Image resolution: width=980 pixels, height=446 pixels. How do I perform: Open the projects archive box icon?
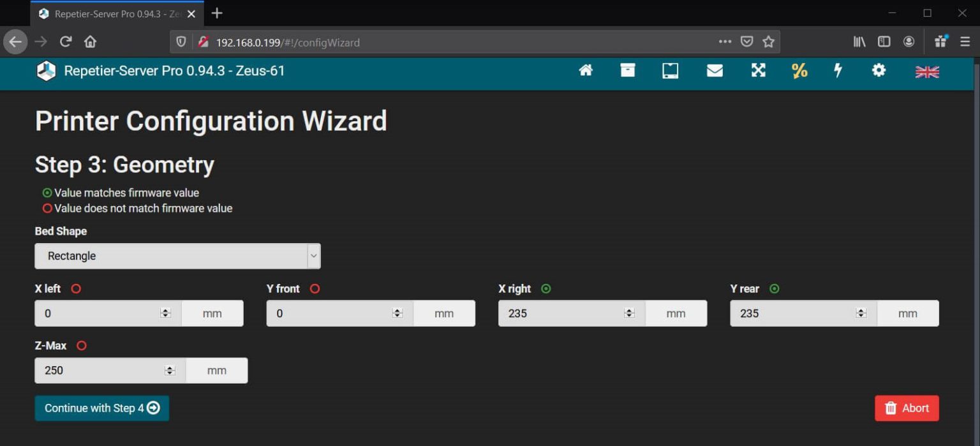tap(628, 70)
